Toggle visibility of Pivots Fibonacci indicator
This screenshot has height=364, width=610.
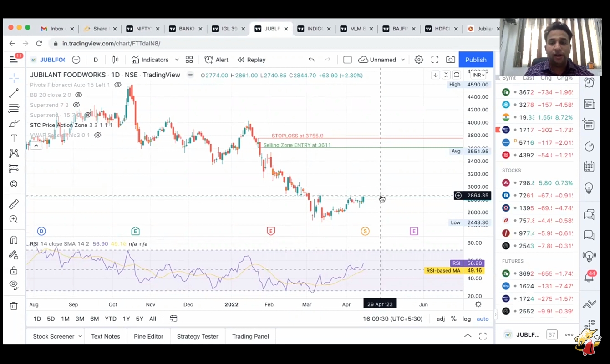coord(118,85)
